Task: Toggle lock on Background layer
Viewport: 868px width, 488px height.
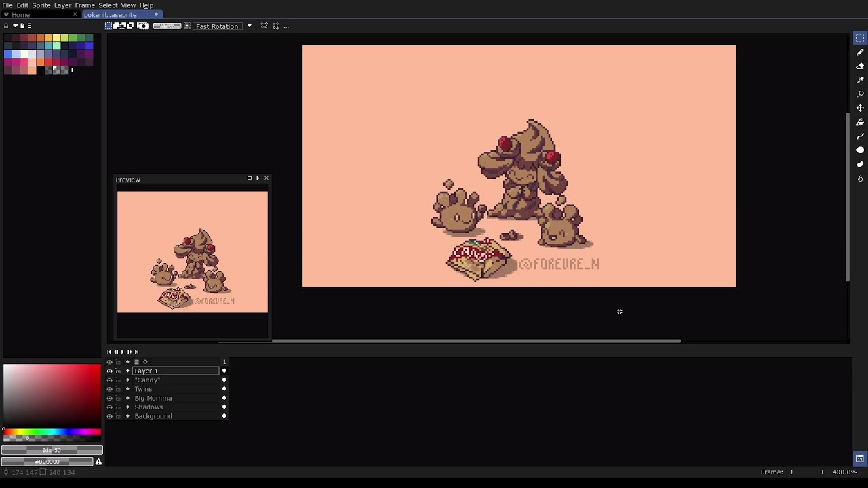Action: [x=118, y=416]
